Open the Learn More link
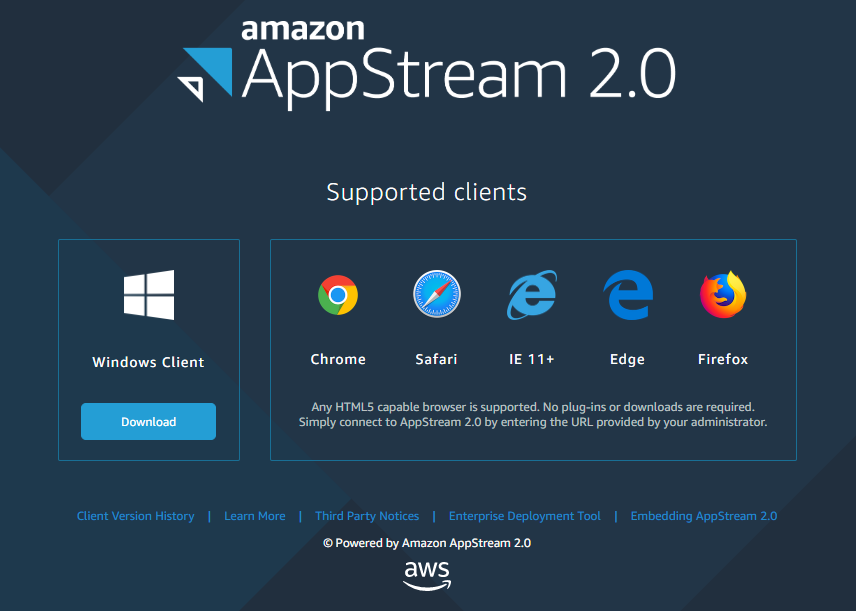 coord(255,516)
